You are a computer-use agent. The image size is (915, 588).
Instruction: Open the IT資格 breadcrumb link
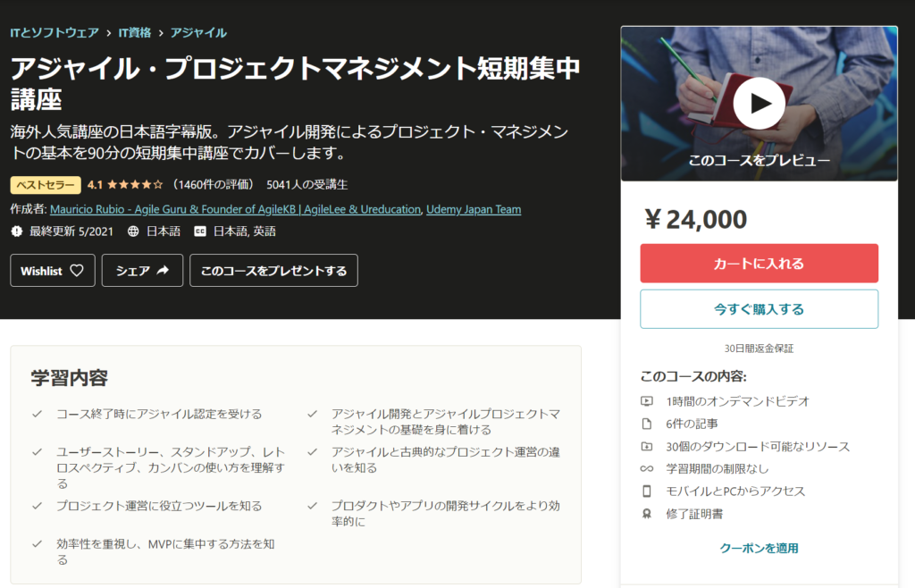pos(135,33)
